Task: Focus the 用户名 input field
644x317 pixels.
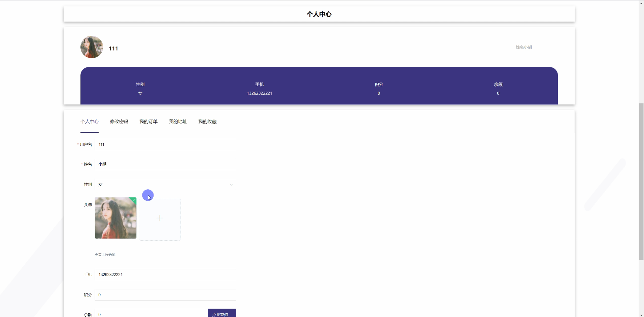Action: (165, 145)
